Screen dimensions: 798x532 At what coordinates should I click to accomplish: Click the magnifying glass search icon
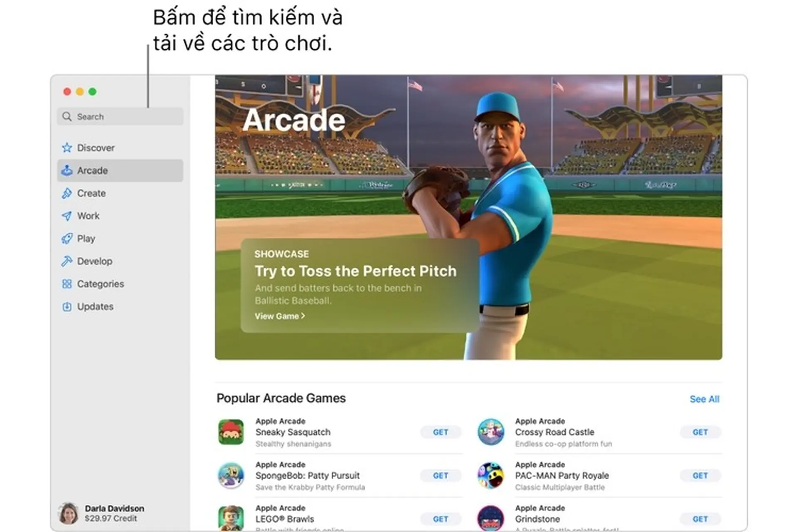coord(66,116)
